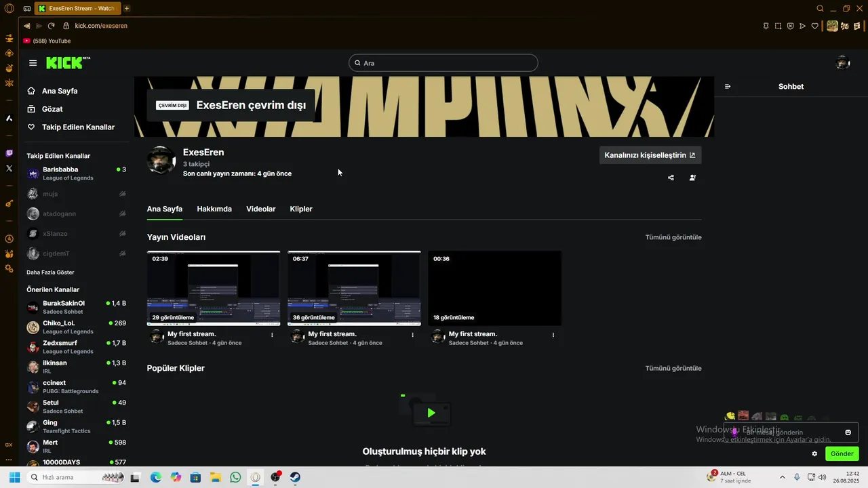Viewport: 868px width, 488px height.
Task: Click the ad blocker shield icon
Action: click(791, 26)
